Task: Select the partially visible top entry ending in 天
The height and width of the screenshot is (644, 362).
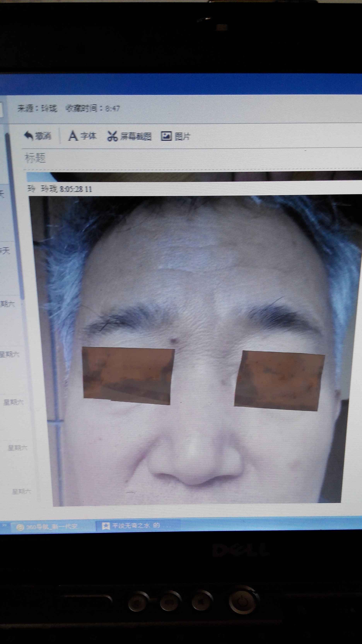Action: pos(2,194)
